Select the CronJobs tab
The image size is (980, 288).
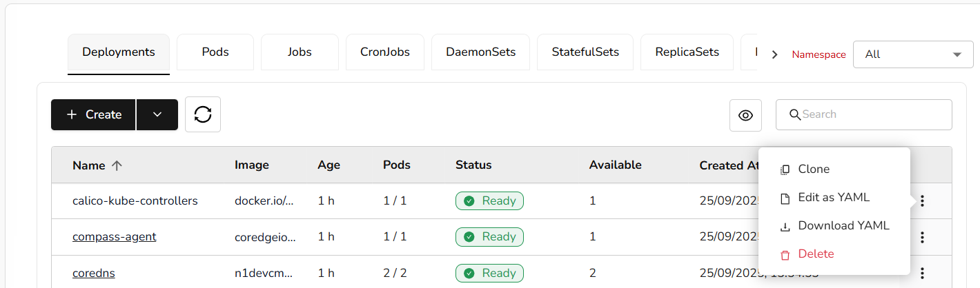[x=385, y=52]
